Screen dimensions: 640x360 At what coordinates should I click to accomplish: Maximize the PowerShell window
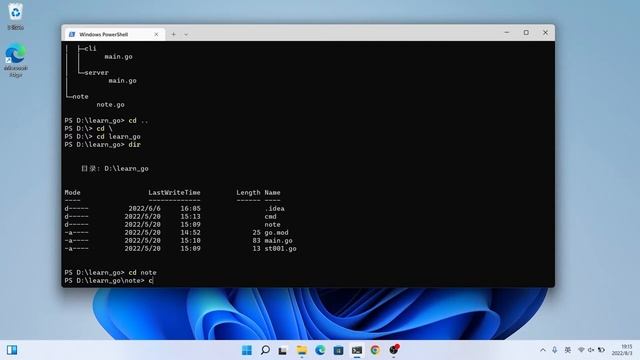click(526, 32)
